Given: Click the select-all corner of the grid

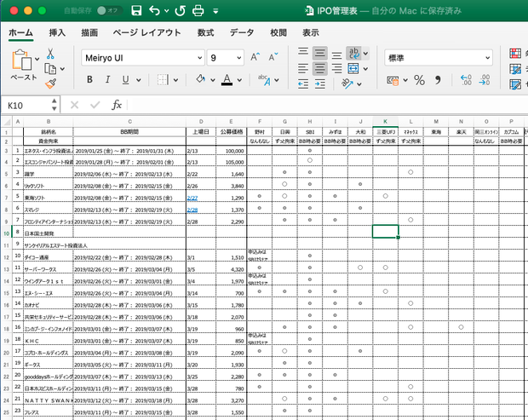Looking at the screenshot, I should point(7,122).
